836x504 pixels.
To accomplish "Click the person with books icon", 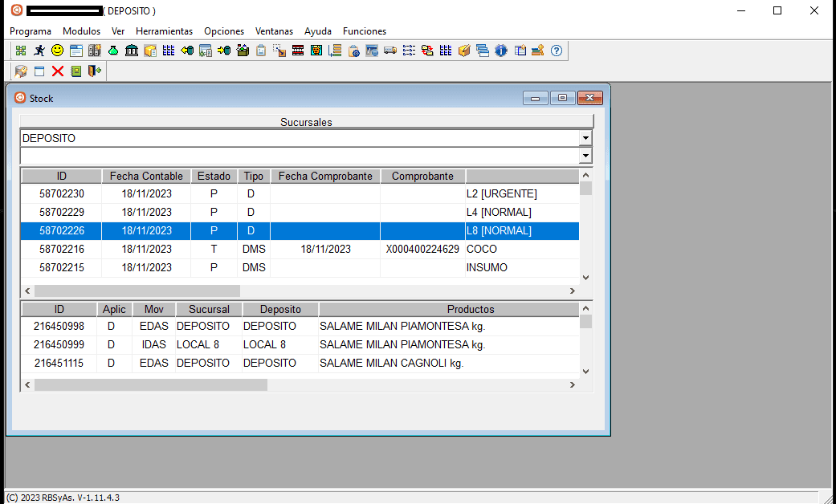I will pyautogui.click(x=537, y=51).
